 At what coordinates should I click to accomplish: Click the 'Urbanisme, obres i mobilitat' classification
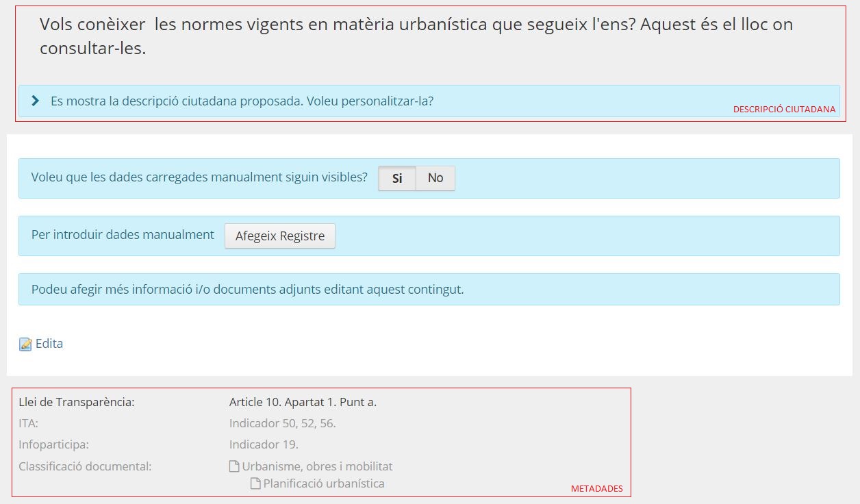pos(317,466)
